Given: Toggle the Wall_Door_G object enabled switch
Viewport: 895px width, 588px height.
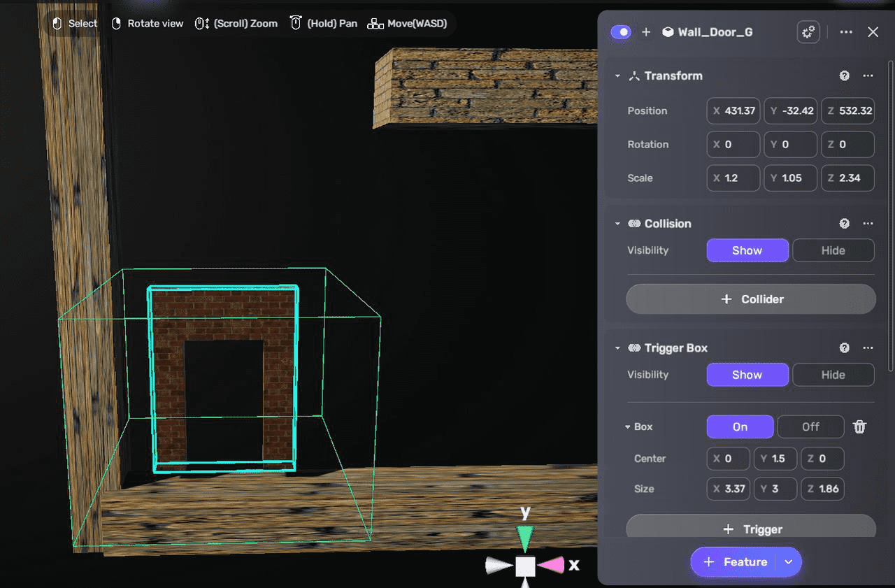Looking at the screenshot, I should 621,32.
